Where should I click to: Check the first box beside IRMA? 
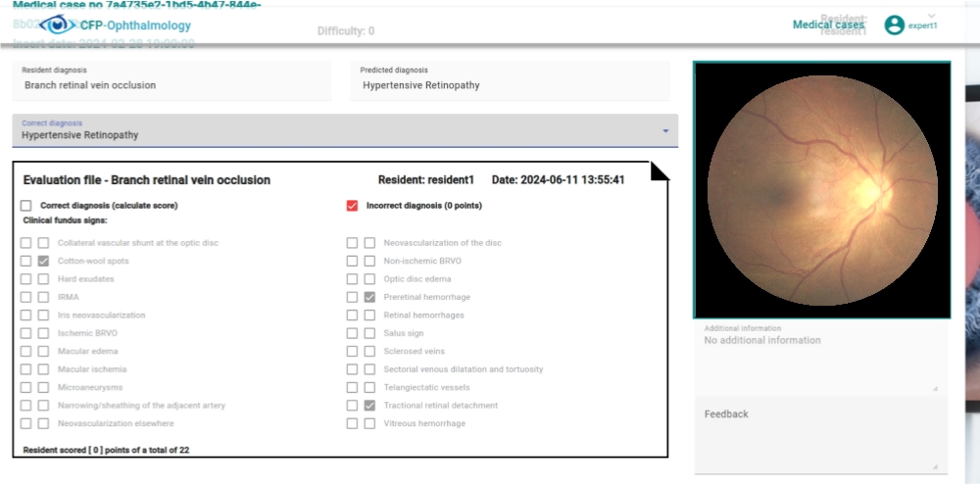coord(25,297)
